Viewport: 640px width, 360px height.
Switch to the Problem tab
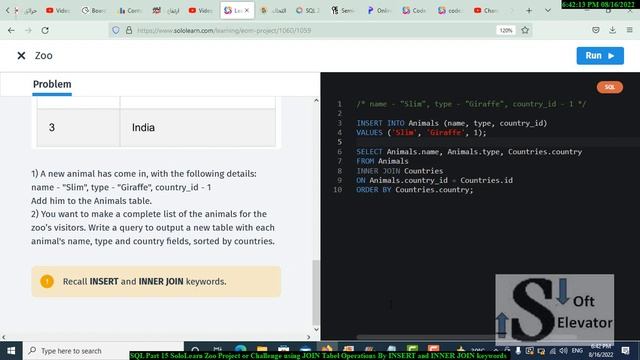tap(52, 84)
